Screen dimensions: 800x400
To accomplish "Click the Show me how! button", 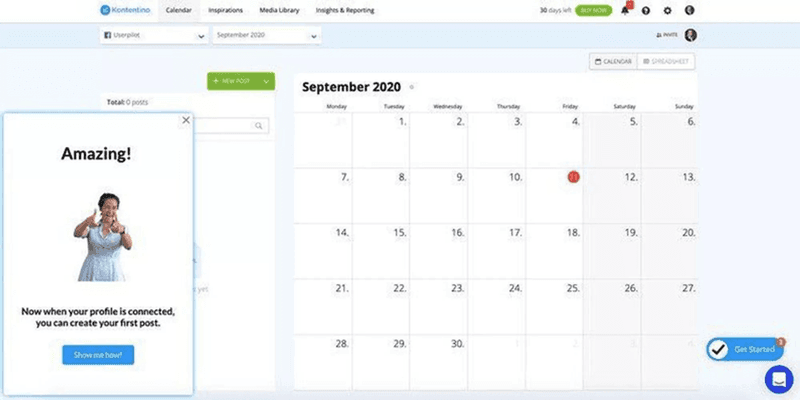I will 98,354.
